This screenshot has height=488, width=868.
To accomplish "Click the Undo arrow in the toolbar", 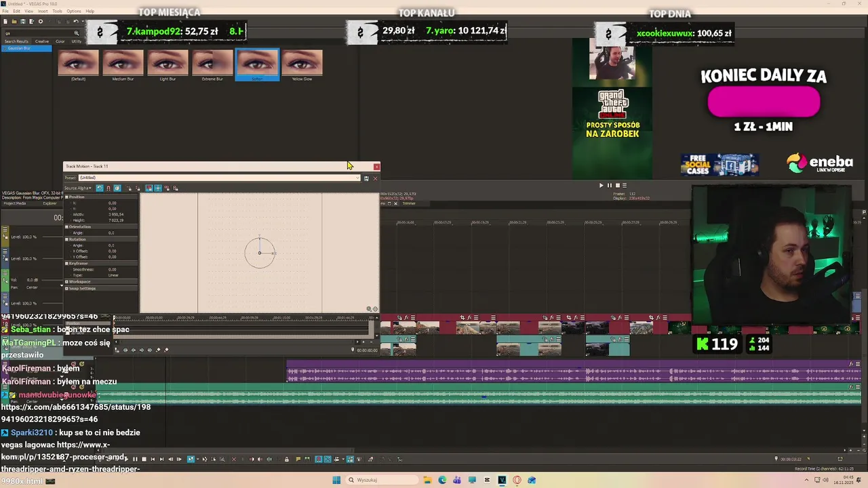I will click(76, 22).
